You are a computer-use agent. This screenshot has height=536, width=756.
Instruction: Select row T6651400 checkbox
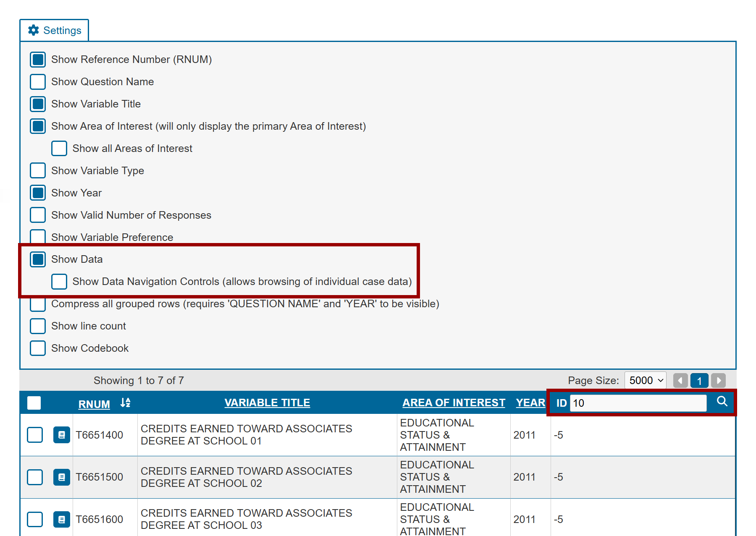tap(35, 435)
